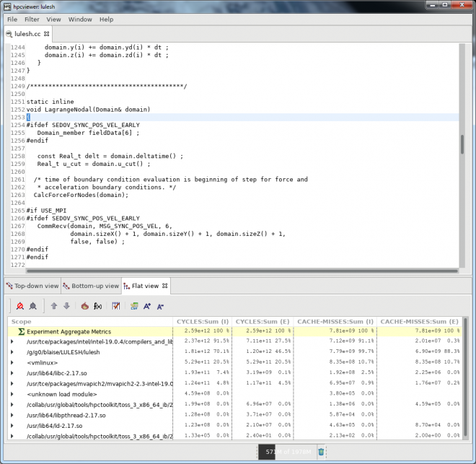Export the table to CSV
This screenshot has width=476, height=464.
point(134,306)
